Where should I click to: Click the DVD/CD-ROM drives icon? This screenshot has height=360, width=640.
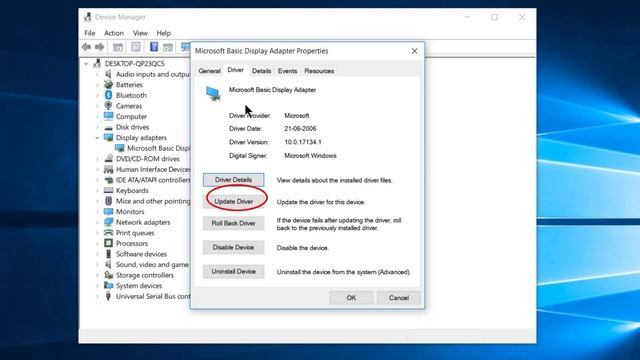[x=108, y=159]
